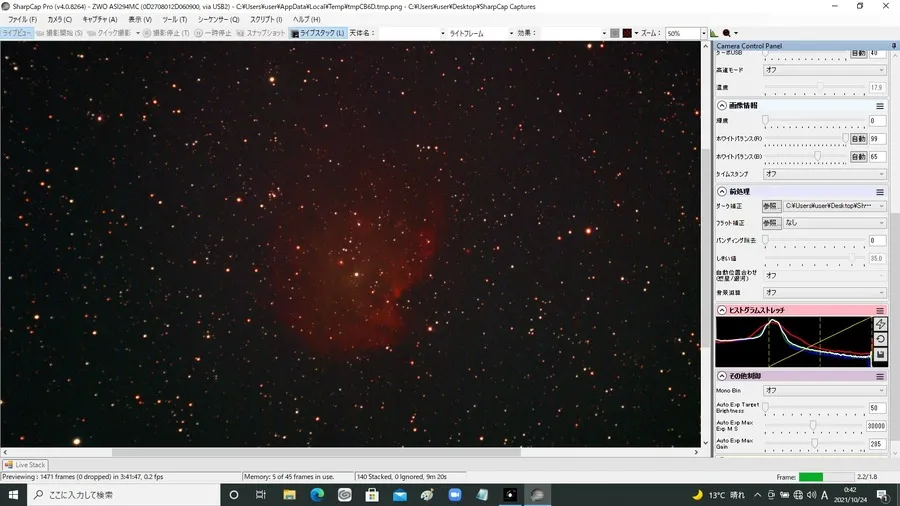Open the キャプチャ menu
This screenshot has height=506, width=900.
coord(99,19)
